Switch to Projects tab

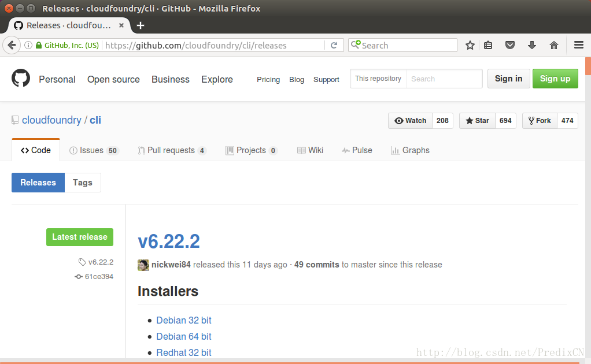[252, 150]
